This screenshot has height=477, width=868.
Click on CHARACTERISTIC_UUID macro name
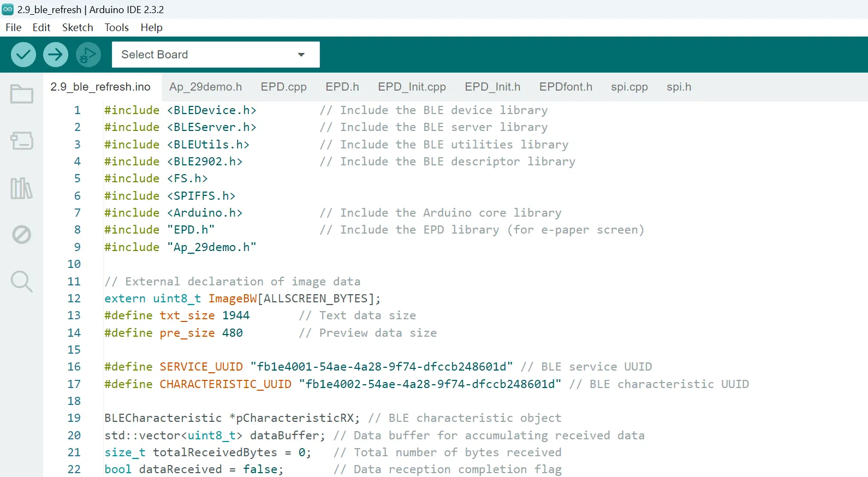(225, 384)
